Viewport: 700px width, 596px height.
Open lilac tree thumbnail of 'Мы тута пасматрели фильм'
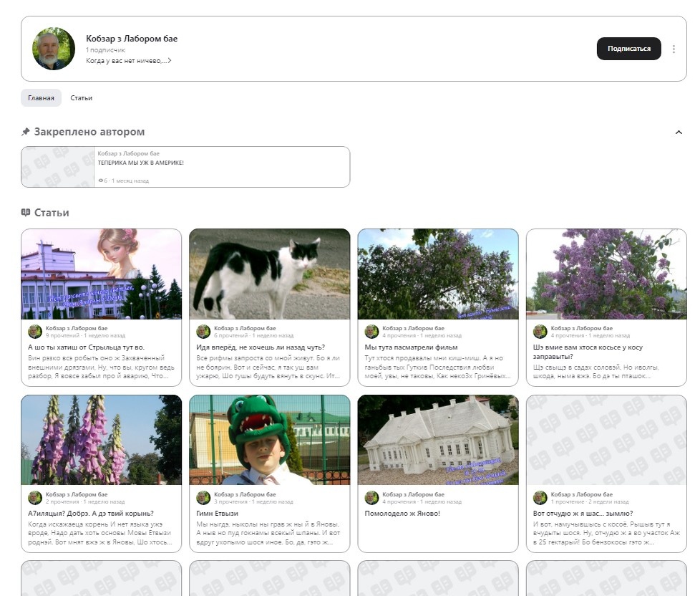click(x=438, y=274)
